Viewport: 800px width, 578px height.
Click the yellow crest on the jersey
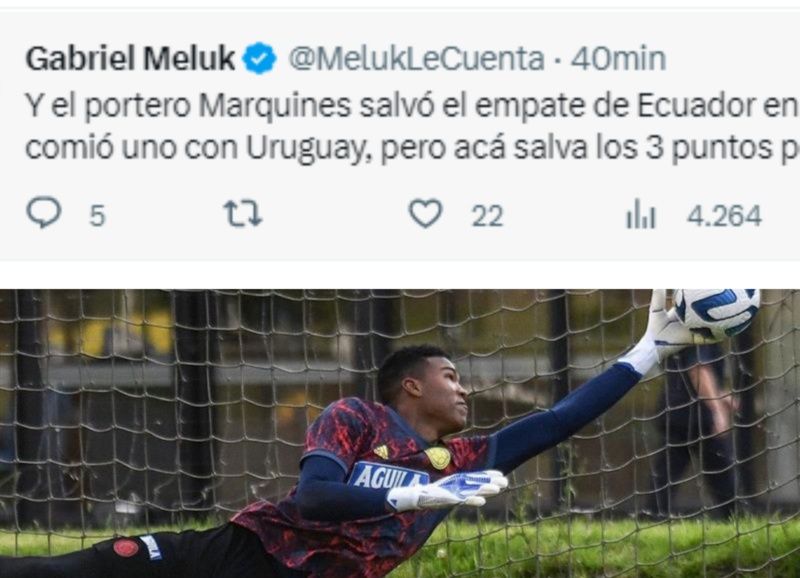[x=438, y=457]
